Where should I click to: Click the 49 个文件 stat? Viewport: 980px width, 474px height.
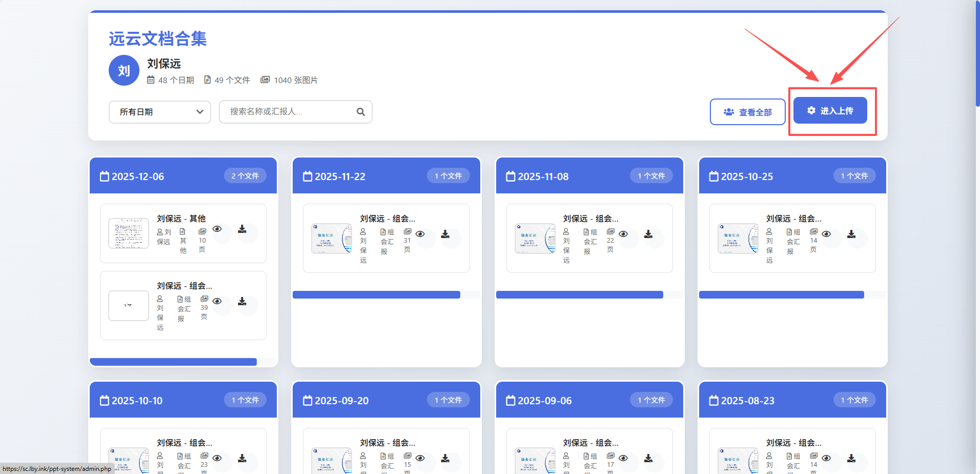pyautogui.click(x=227, y=80)
